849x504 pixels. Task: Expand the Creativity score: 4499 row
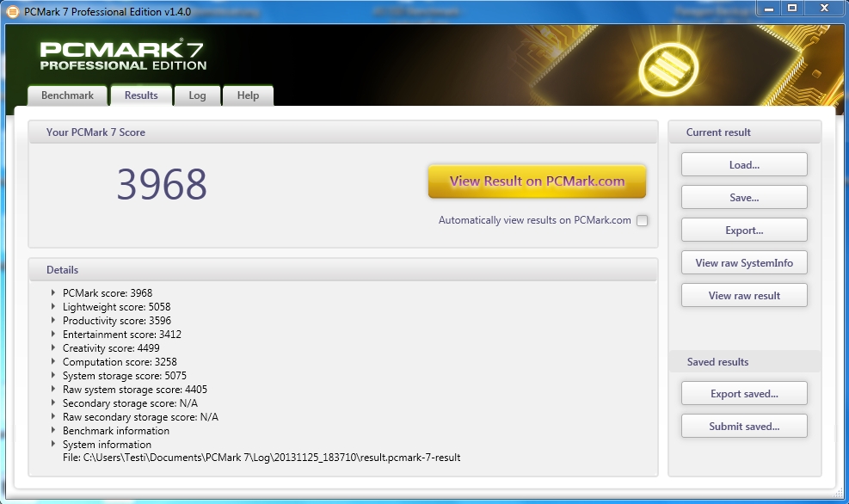tap(53, 347)
